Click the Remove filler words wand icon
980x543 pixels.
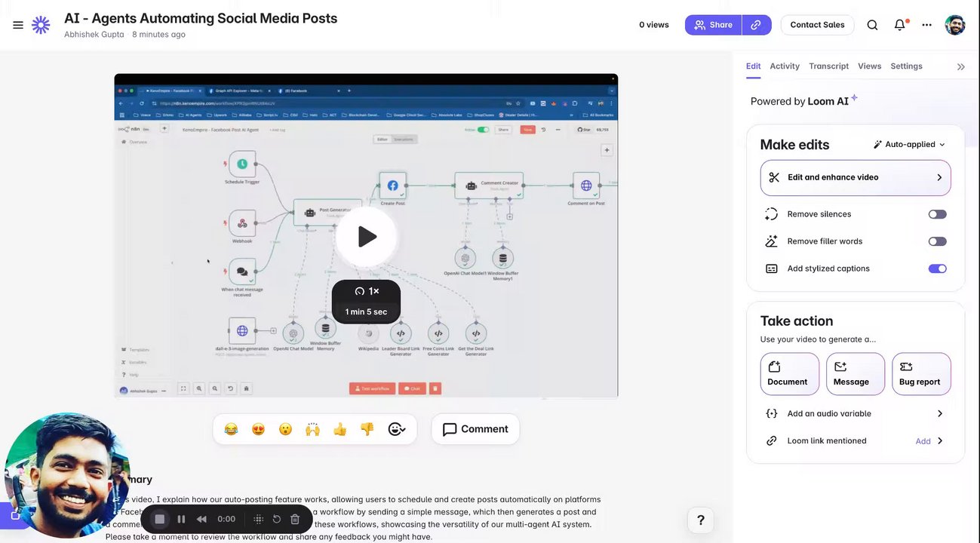771,241
